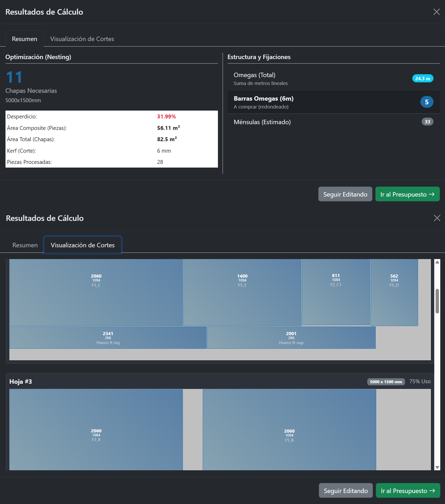445x504 pixels.
Task: Switch to Resumen tab in lower dialog
Action: pos(25,245)
